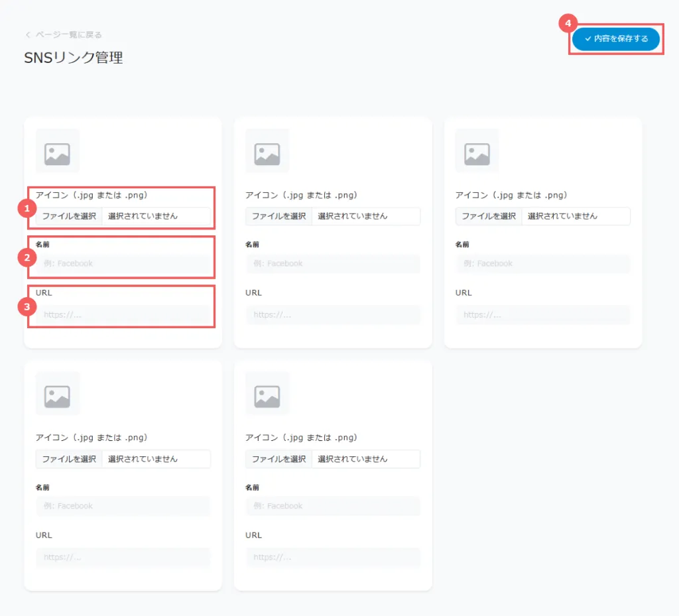Save changes with the 内容を保存する button

[616, 39]
